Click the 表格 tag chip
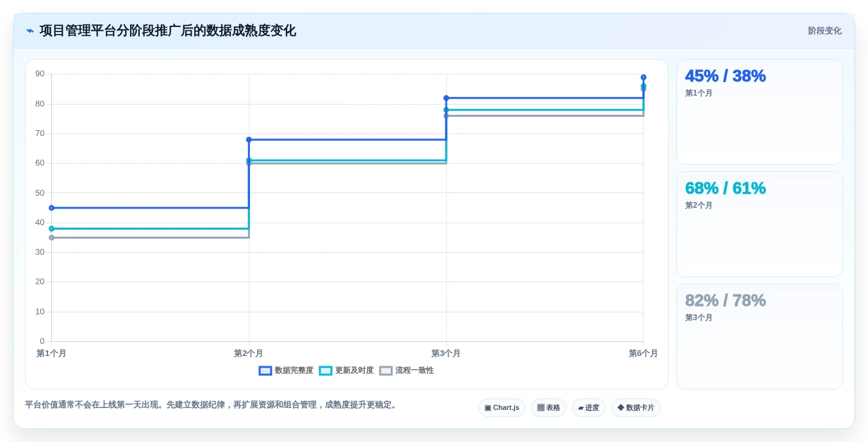Screen dimensions: 868x442 549,408
